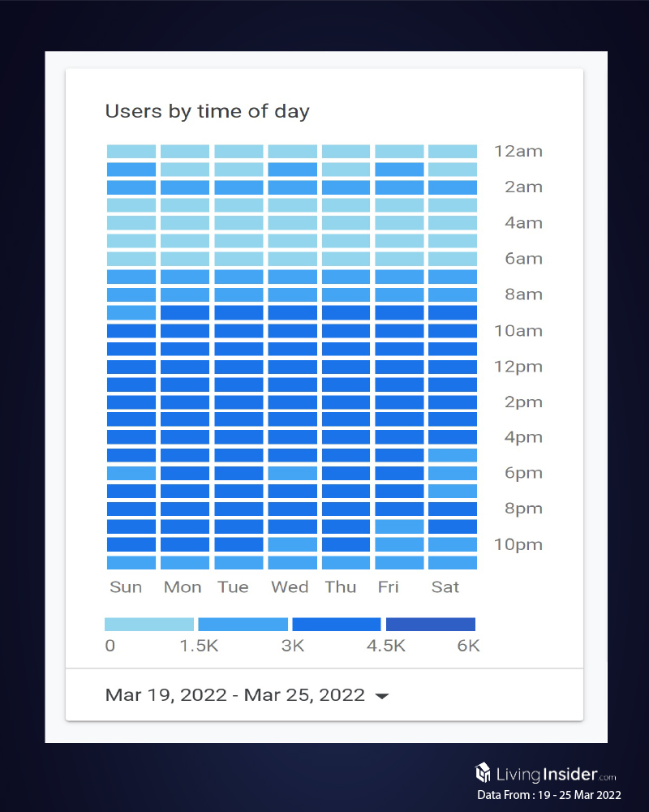Select the 3K-4.5K legend color swatch
This screenshot has width=649, height=812.
[x=336, y=624]
